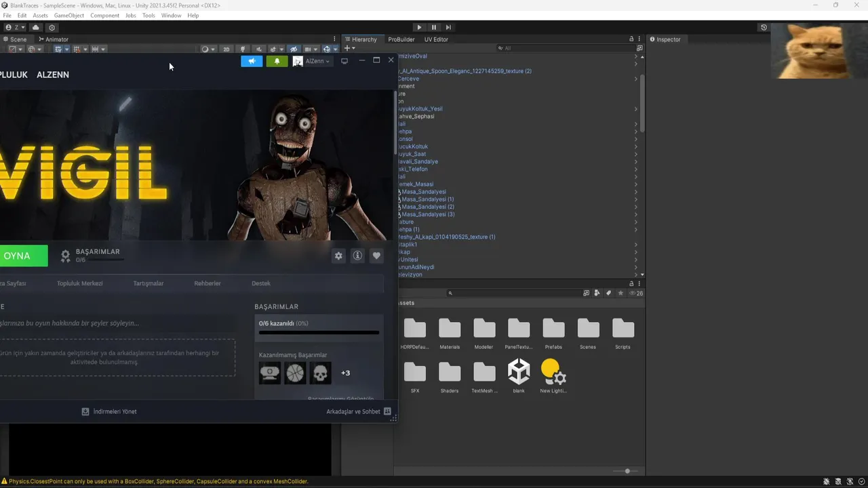Pause the Unity editor playmode
The height and width of the screenshot is (488, 868).
434,27
